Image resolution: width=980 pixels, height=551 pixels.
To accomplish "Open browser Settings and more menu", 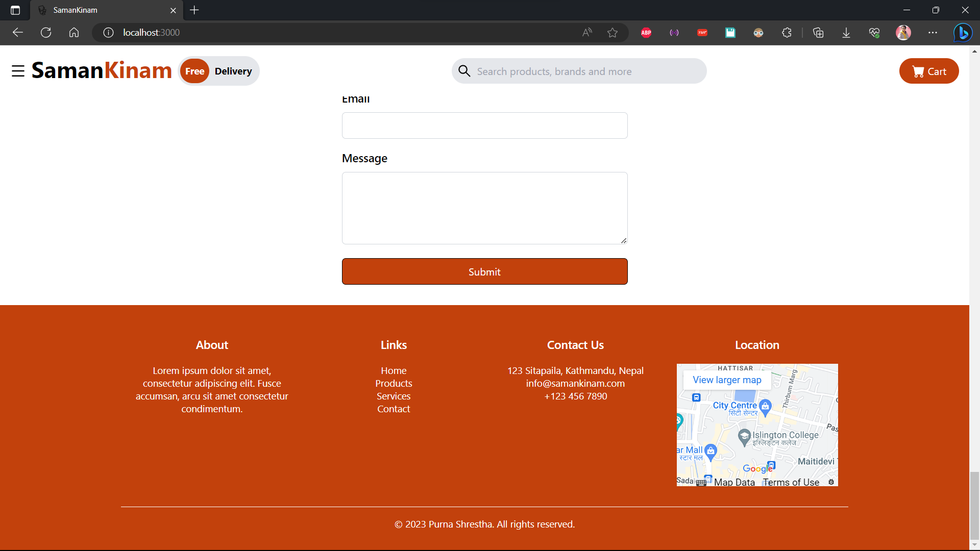I will pyautogui.click(x=933, y=33).
